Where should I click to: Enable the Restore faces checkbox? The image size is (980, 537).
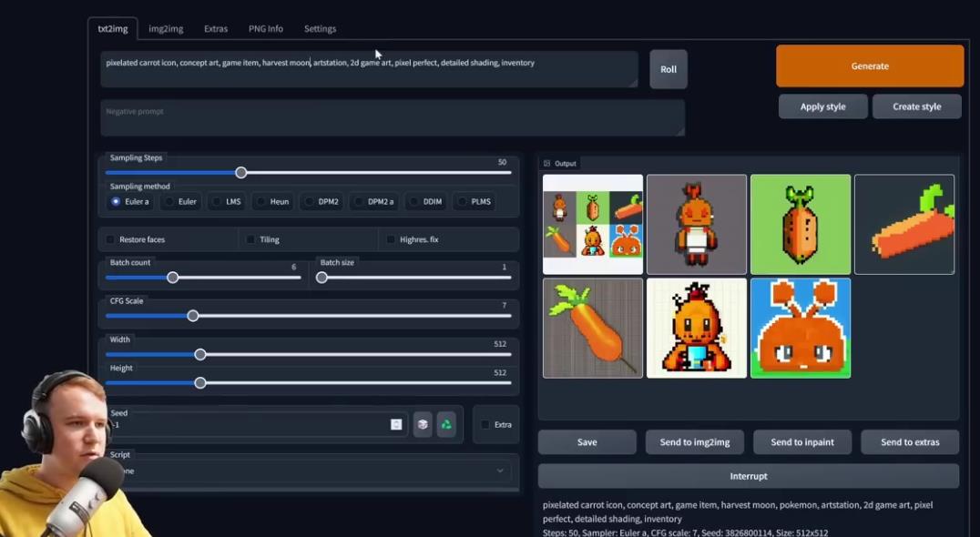pyautogui.click(x=111, y=239)
